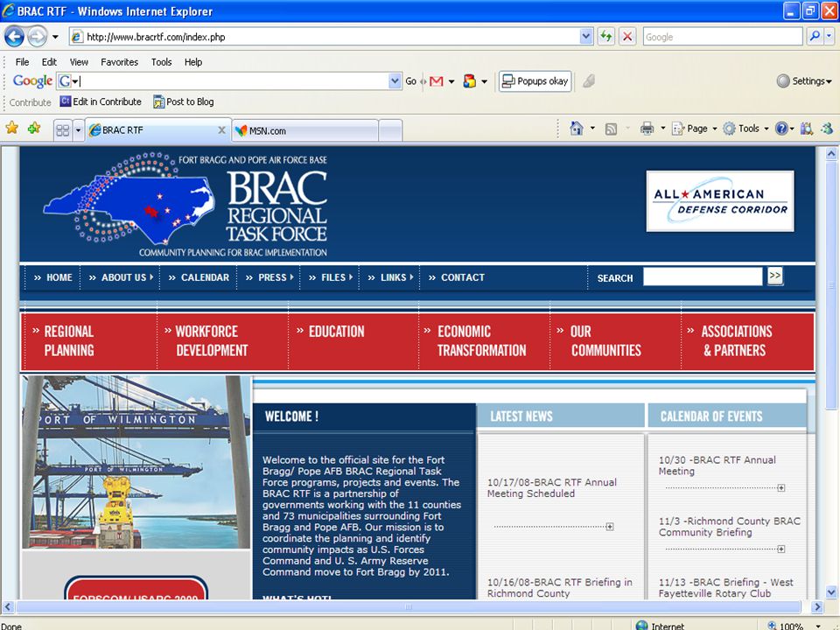Click the New Tab blank button
840x630 pixels.
point(390,130)
